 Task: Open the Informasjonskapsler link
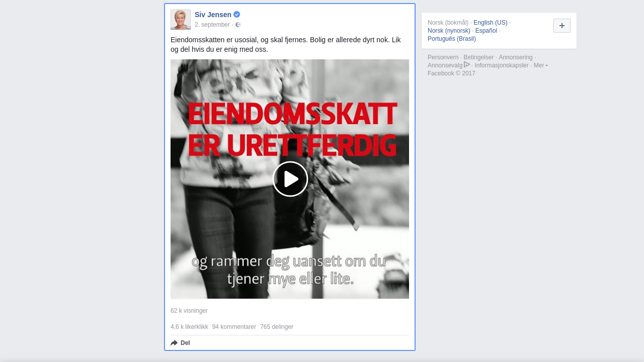[501, 65]
